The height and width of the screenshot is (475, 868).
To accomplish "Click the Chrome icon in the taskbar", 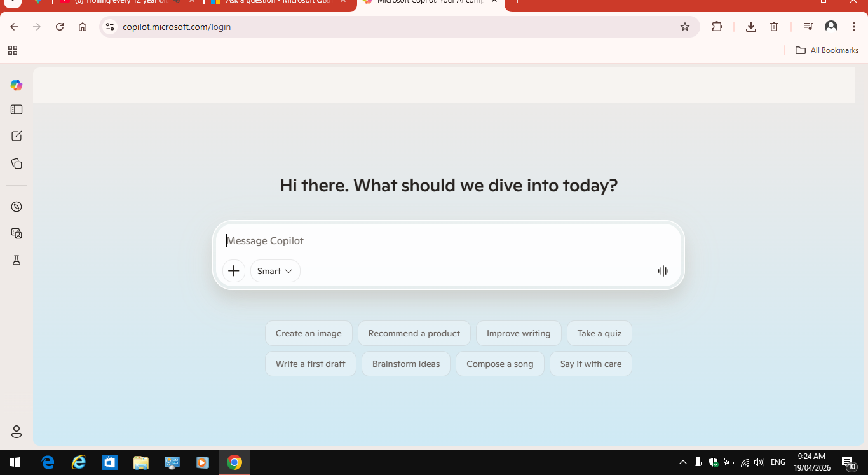I will 234,462.
